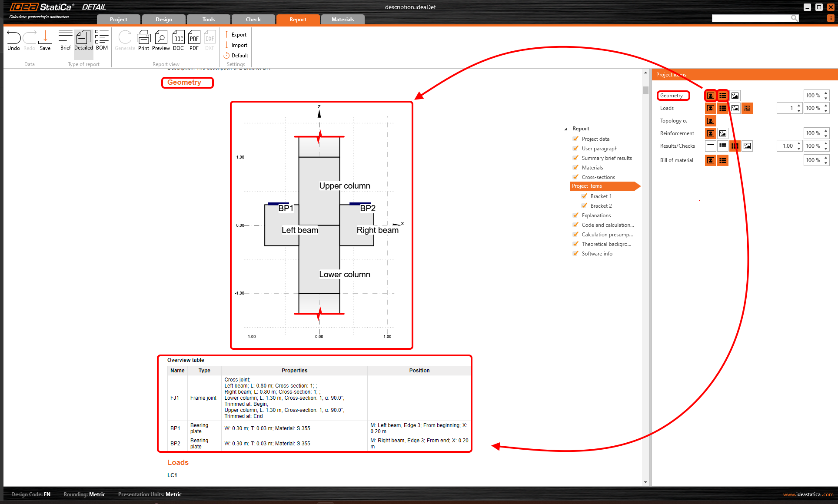Decrease the Geometry 100 % size stepper

point(826,98)
